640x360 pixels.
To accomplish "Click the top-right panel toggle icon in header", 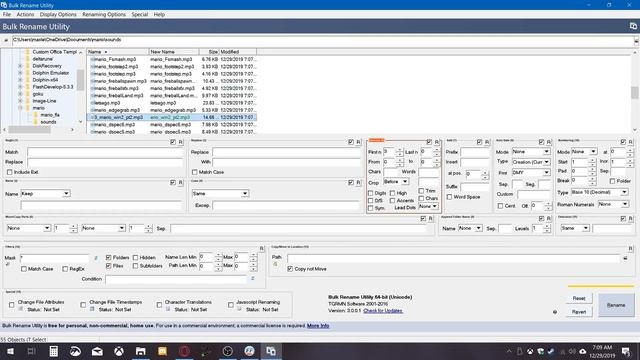I will tap(633, 26).
